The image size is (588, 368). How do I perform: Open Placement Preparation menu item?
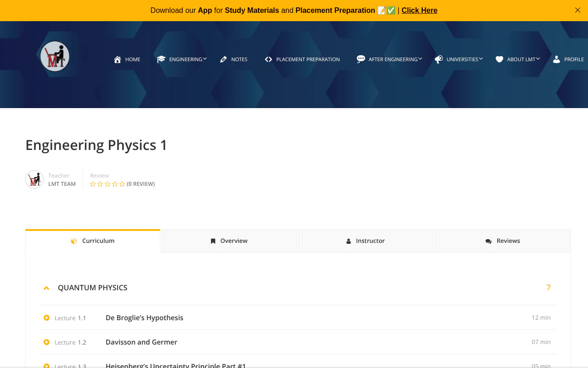point(308,59)
